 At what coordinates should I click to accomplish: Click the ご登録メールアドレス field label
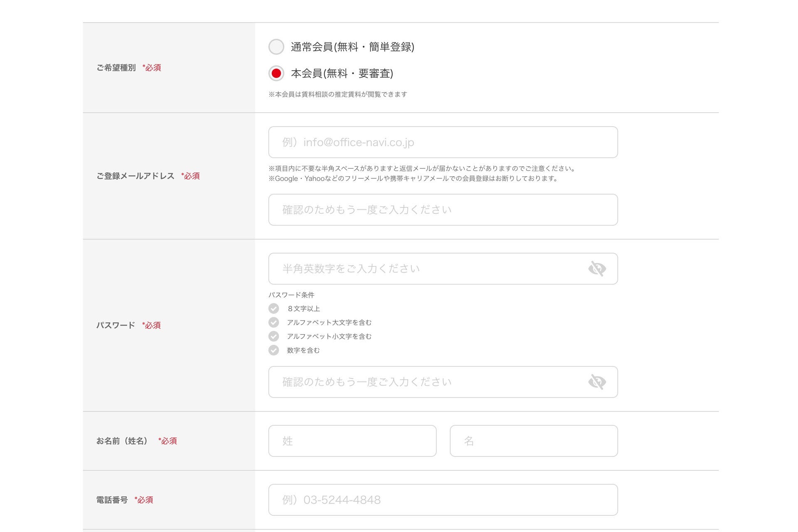pos(135,176)
